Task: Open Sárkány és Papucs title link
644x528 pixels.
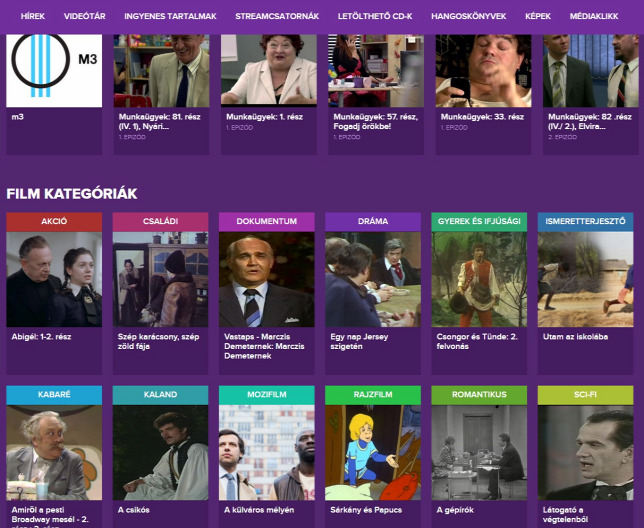Action: [x=366, y=510]
